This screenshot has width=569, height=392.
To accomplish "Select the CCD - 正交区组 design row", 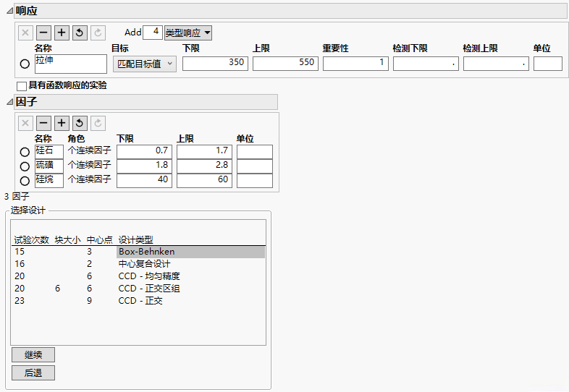I will point(138,289).
